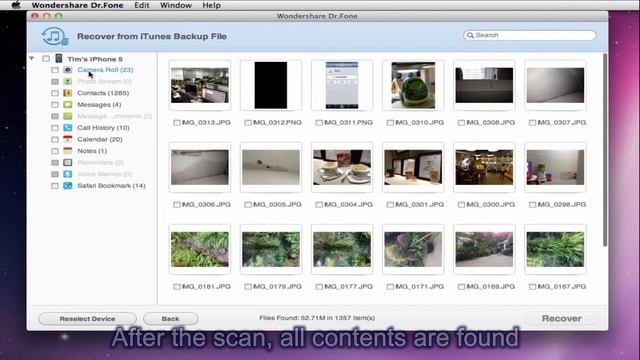Check the IMG_0308.JPG checkbox
This screenshot has height=360, width=640.
(x=461, y=122)
